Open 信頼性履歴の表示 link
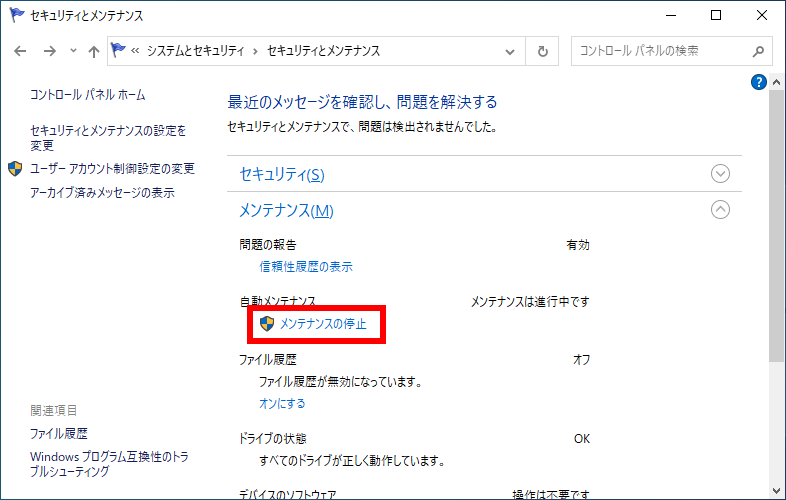The height and width of the screenshot is (500, 786). (306, 267)
